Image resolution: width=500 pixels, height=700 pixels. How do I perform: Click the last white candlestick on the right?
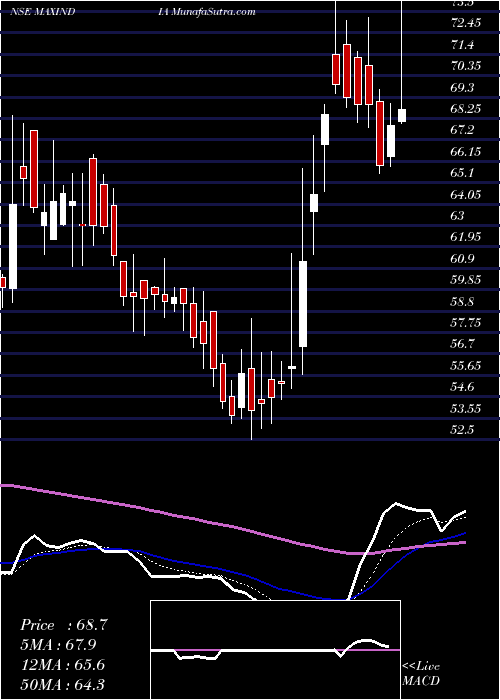(402, 115)
